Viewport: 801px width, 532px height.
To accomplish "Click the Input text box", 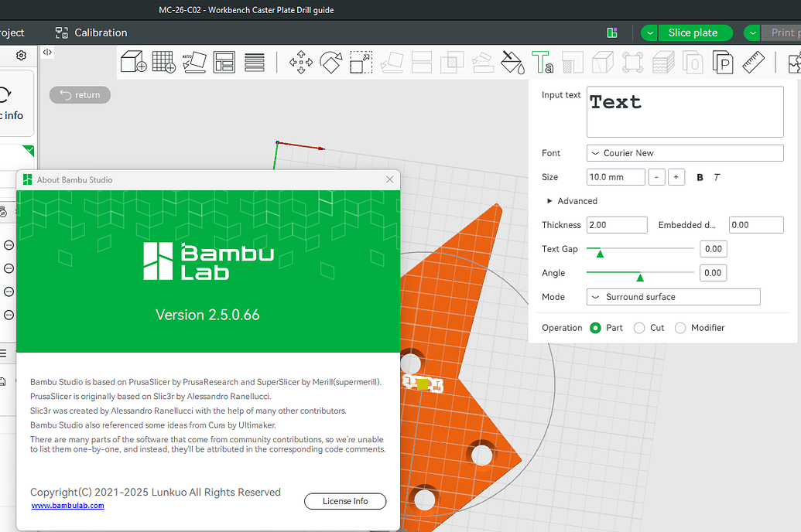I will (685, 112).
